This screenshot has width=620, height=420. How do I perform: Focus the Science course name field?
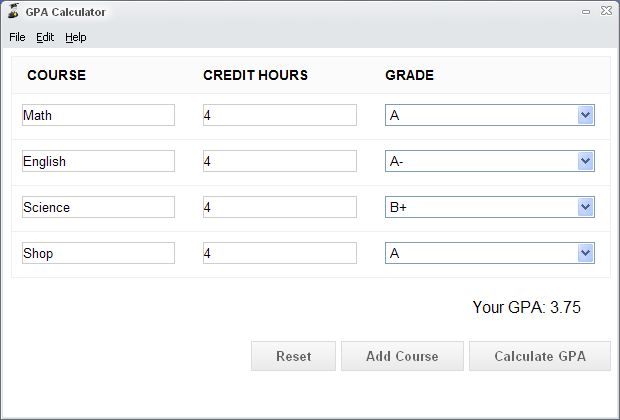98,207
